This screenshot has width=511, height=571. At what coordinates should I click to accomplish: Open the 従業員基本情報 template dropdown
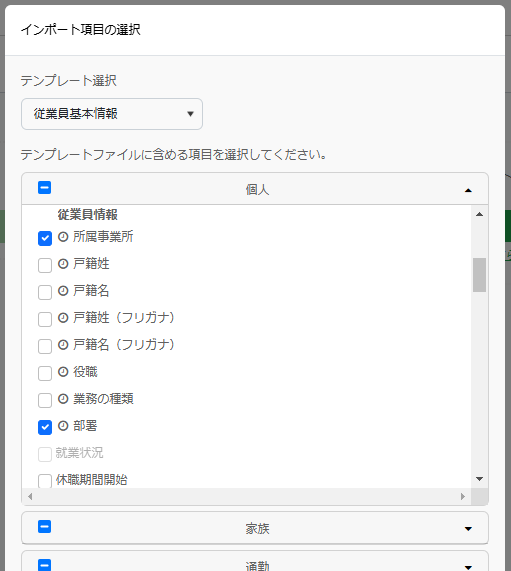(x=112, y=114)
